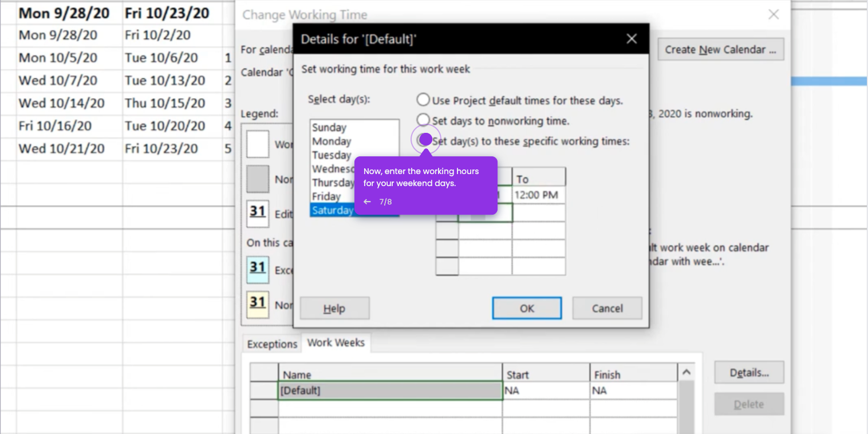The height and width of the screenshot is (434, 868).
Task: Select 'Use Project default times' radio button
Action: (x=423, y=100)
